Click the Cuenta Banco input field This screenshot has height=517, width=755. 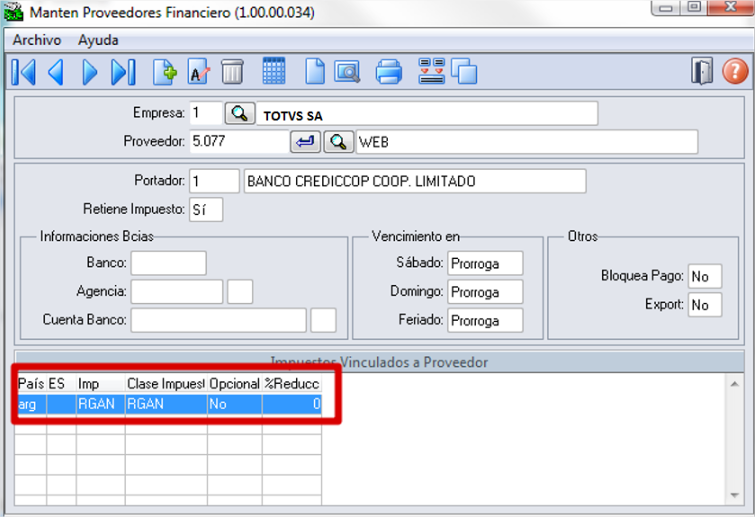219,320
